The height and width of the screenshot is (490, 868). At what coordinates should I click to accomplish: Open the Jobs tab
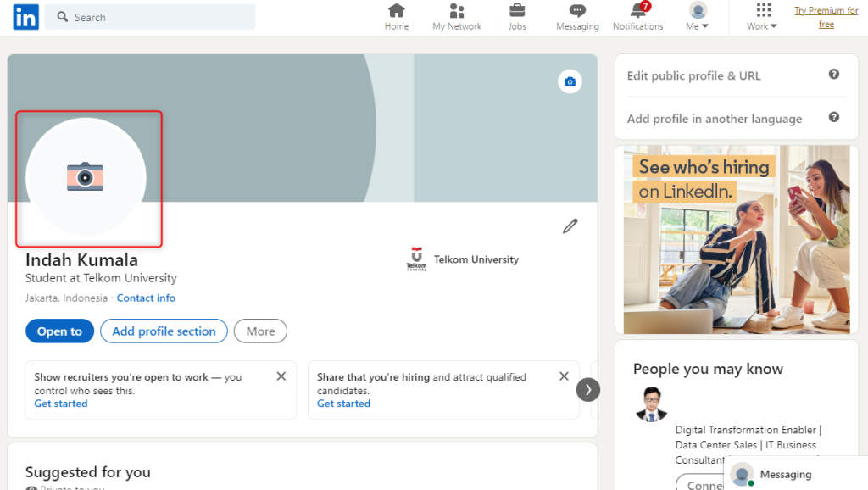(517, 17)
